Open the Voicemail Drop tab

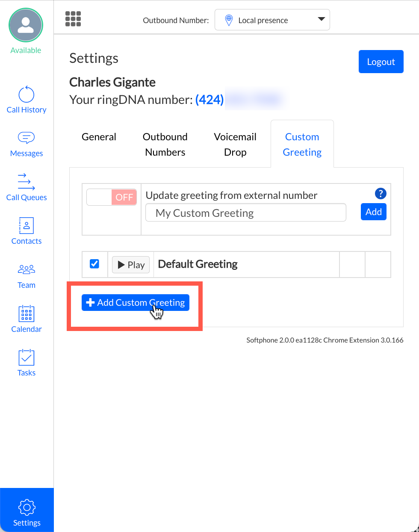tap(235, 145)
